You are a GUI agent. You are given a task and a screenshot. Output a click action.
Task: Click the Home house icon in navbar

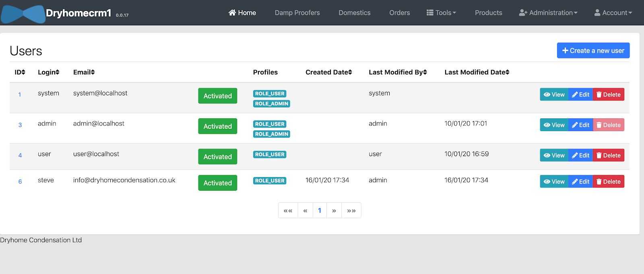pyautogui.click(x=232, y=12)
